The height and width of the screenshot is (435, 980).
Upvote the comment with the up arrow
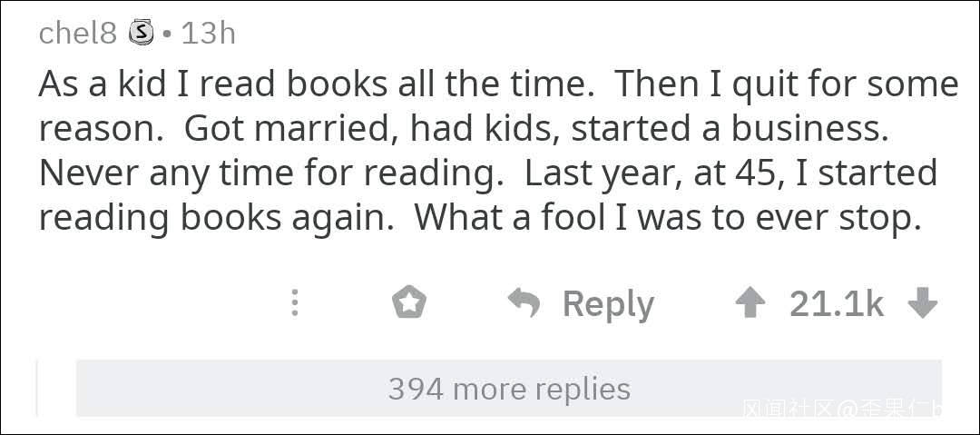(x=750, y=302)
